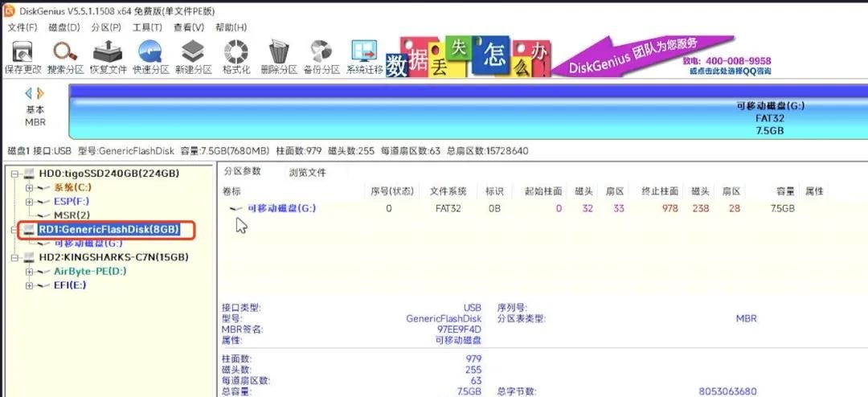Expand the AirByte-PE(D:) partition node

point(30,272)
